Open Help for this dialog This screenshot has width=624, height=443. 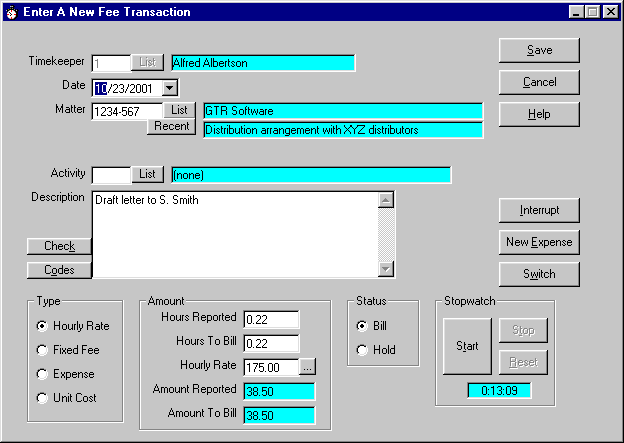coord(539,114)
